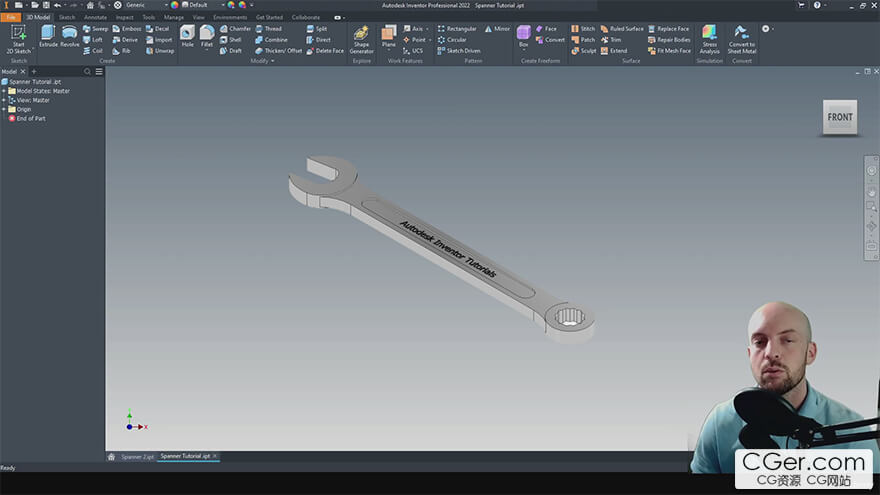
Task: Open the File menu
Action: tap(10, 17)
